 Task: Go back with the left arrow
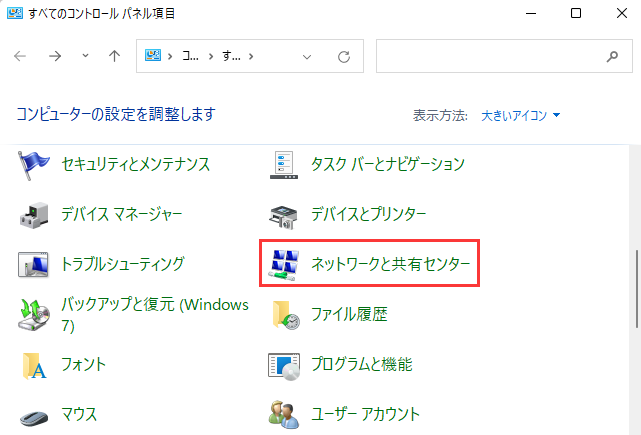coord(20,56)
